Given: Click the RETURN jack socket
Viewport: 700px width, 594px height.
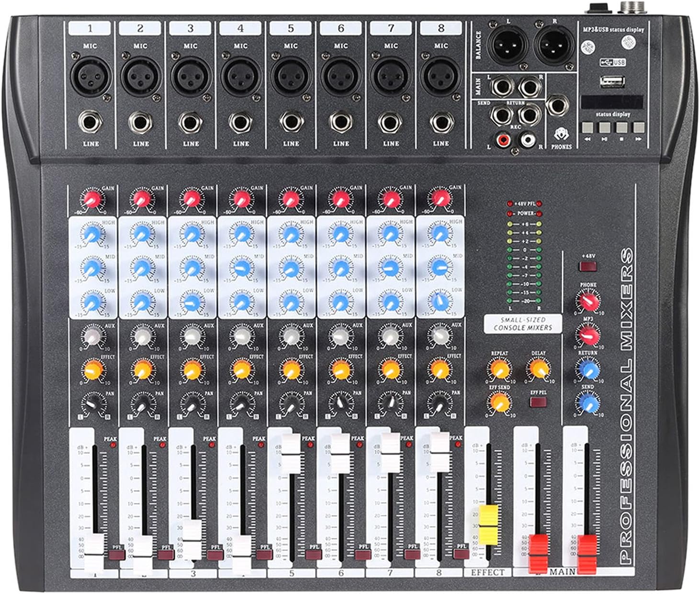Looking at the screenshot, I should click(530, 115).
